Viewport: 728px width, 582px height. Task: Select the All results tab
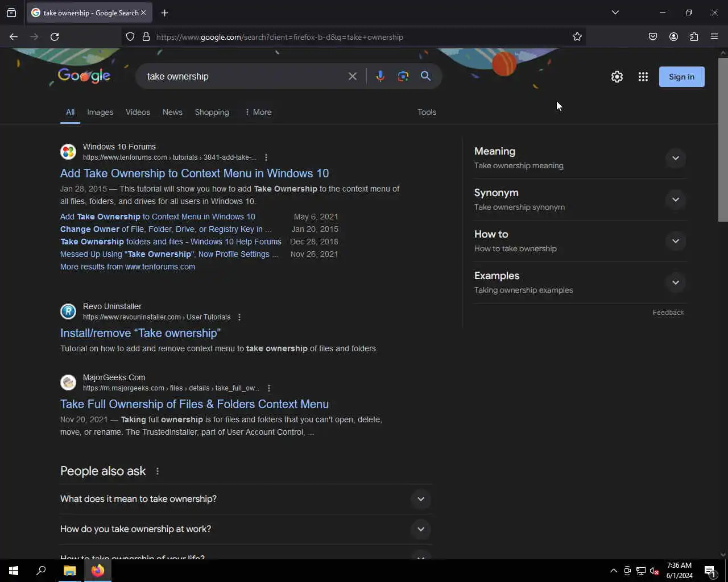pos(70,113)
